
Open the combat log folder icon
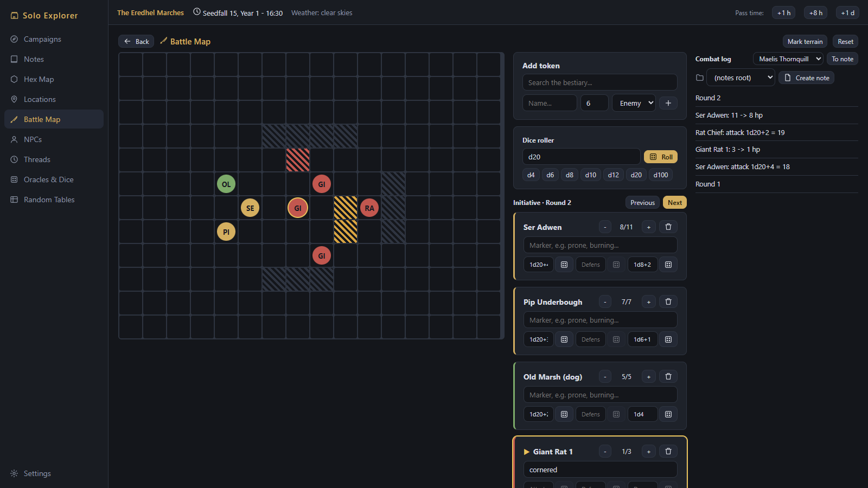coord(700,78)
